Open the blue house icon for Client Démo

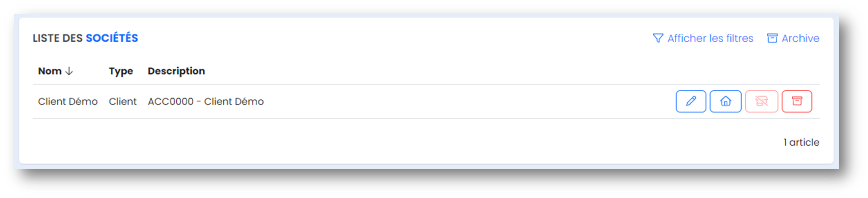725,101
